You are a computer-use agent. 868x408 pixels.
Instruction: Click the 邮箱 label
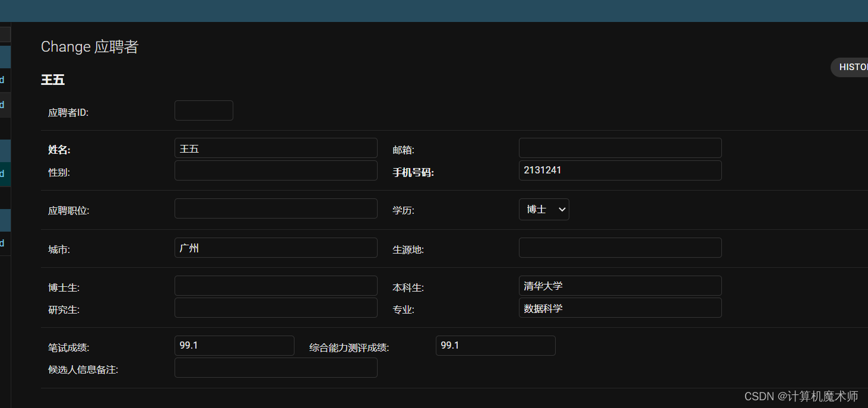[x=403, y=150]
